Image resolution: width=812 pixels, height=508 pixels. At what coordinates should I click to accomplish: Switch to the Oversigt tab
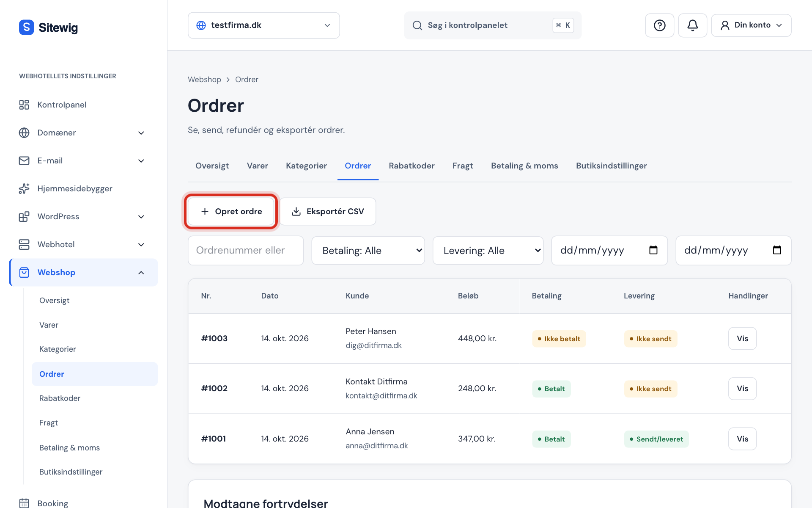[212, 166]
